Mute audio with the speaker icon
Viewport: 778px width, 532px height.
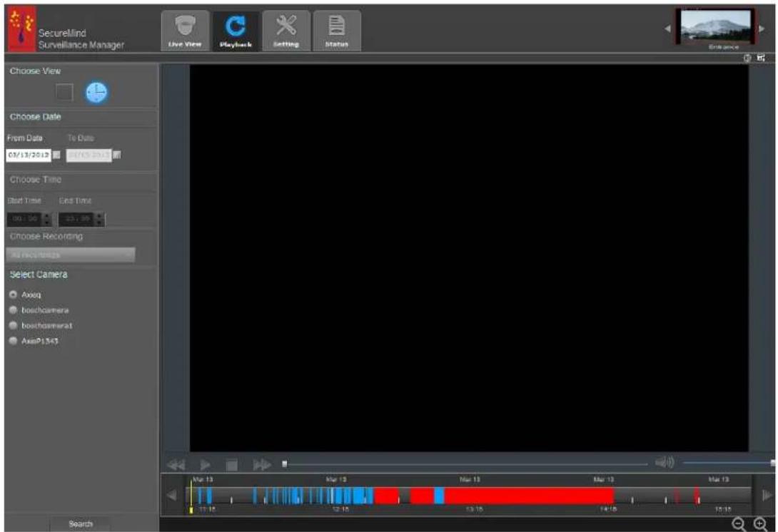click(665, 463)
